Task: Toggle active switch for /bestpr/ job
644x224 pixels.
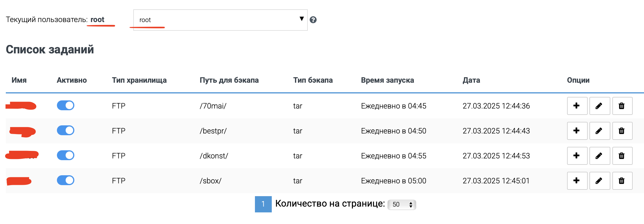Action: click(x=66, y=130)
